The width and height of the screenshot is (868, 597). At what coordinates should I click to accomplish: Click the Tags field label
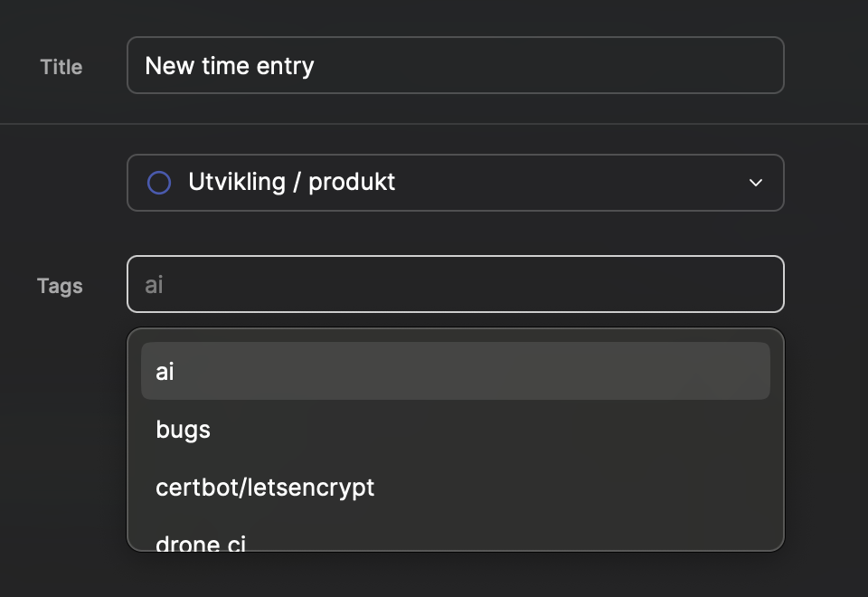click(x=60, y=286)
